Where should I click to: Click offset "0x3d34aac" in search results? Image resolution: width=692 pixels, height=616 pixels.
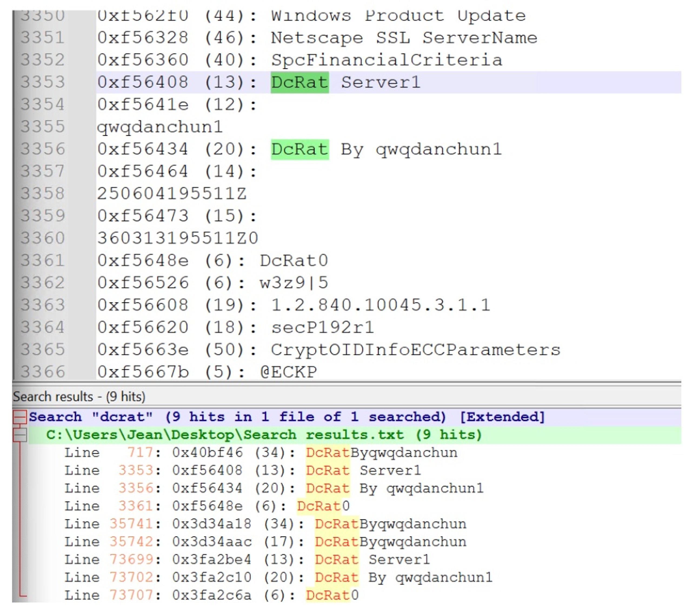pyautogui.click(x=212, y=542)
